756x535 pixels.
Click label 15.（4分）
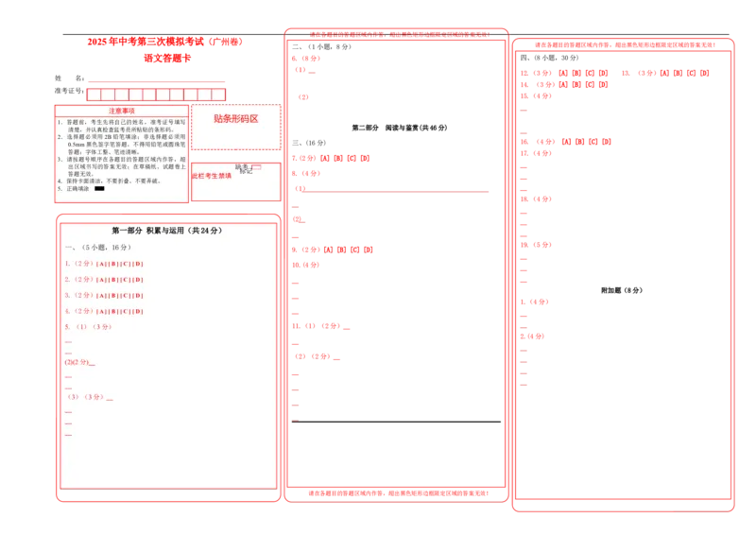(x=536, y=96)
